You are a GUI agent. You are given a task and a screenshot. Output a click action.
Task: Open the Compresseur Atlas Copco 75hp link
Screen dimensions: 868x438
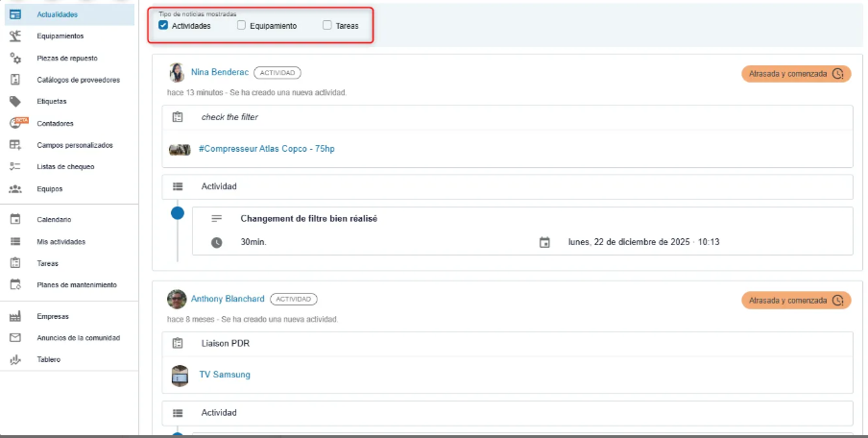[266, 149]
